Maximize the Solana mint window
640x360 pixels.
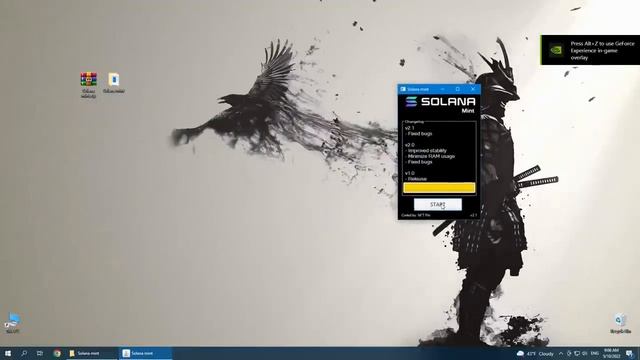click(x=458, y=89)
